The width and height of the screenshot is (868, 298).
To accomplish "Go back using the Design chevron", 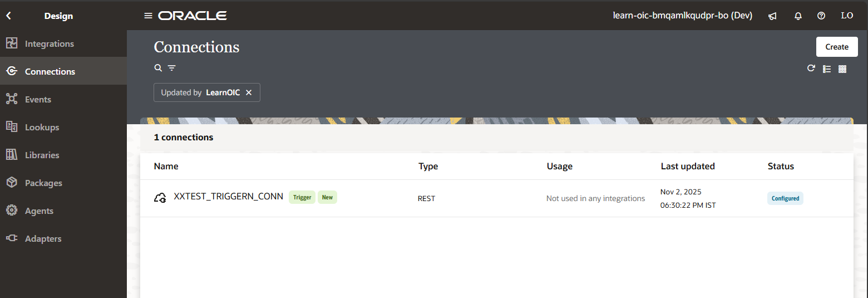I will tap(8, 16).
